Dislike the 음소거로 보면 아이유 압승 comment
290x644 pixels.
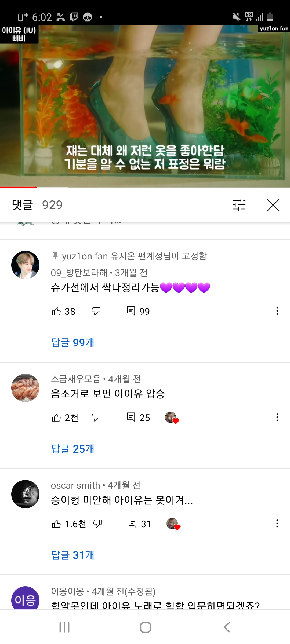[x=96, y=418]
